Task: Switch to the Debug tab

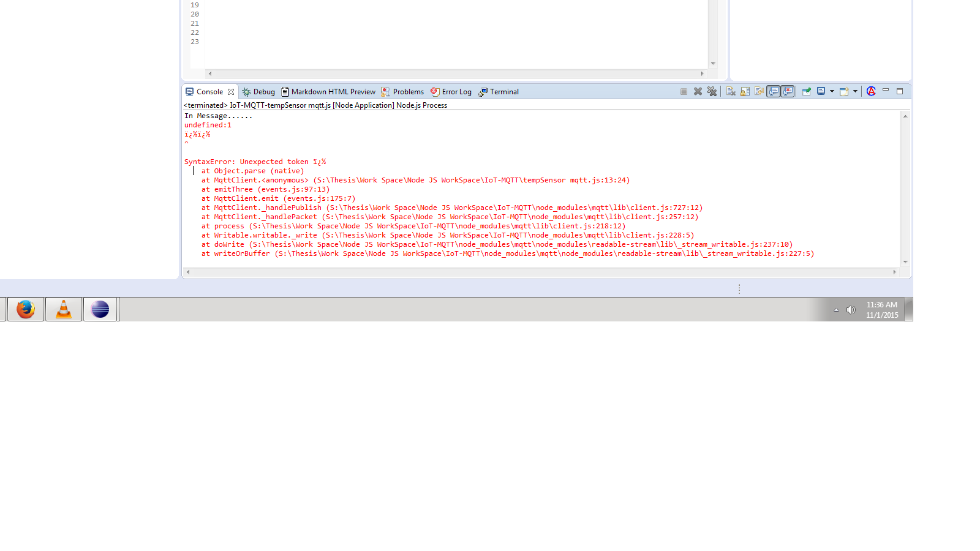Action: point(264,92)
